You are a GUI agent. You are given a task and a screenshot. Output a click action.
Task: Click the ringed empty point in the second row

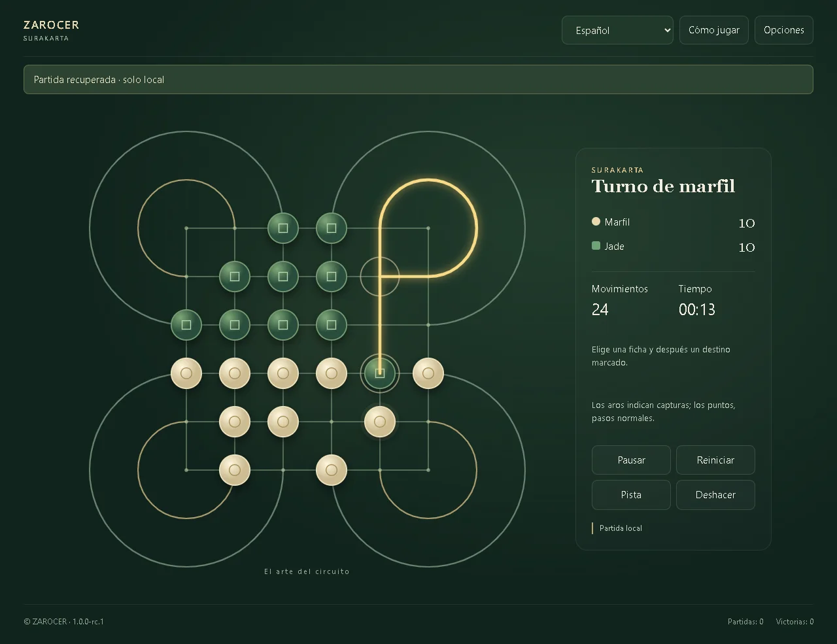click(x=380, y=277)
